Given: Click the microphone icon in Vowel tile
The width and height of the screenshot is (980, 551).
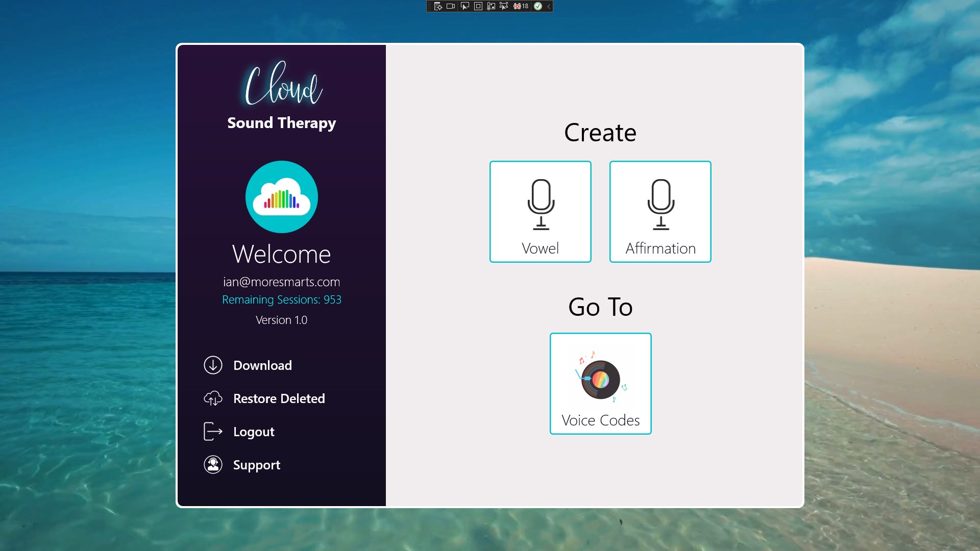Looking at the screenshot, I should [541, 204].
